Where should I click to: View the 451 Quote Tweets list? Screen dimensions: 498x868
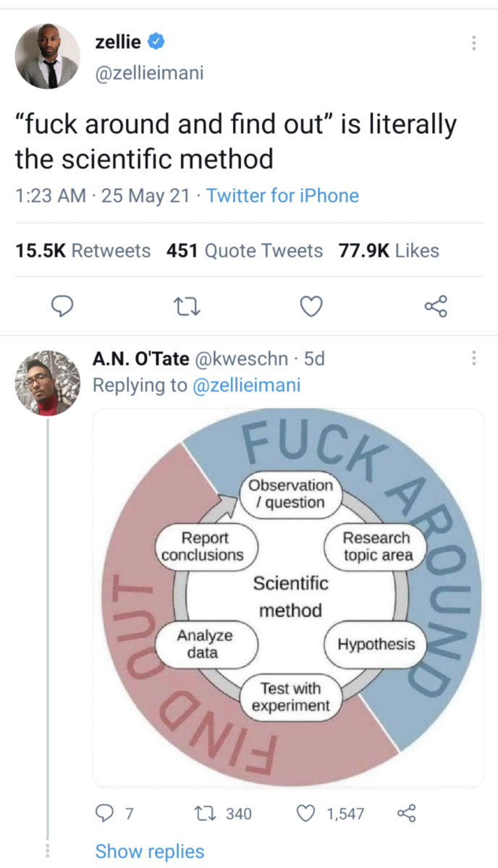point(245,251)
